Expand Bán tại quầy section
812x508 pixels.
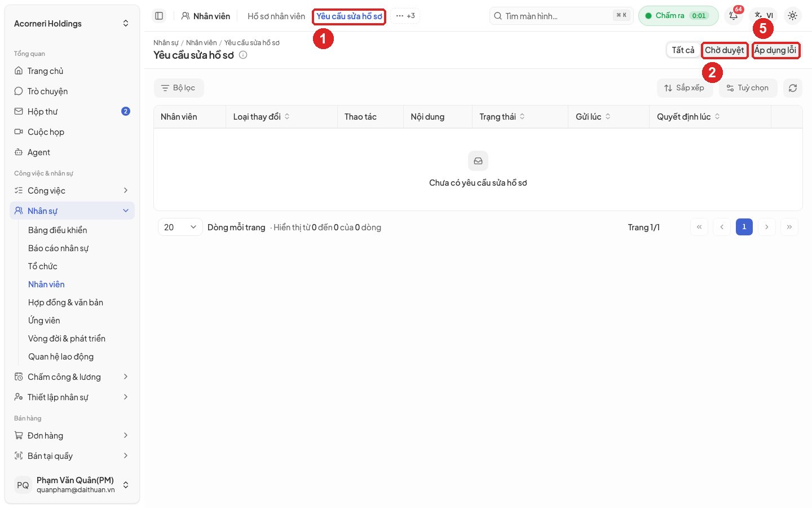pos(72,456)
